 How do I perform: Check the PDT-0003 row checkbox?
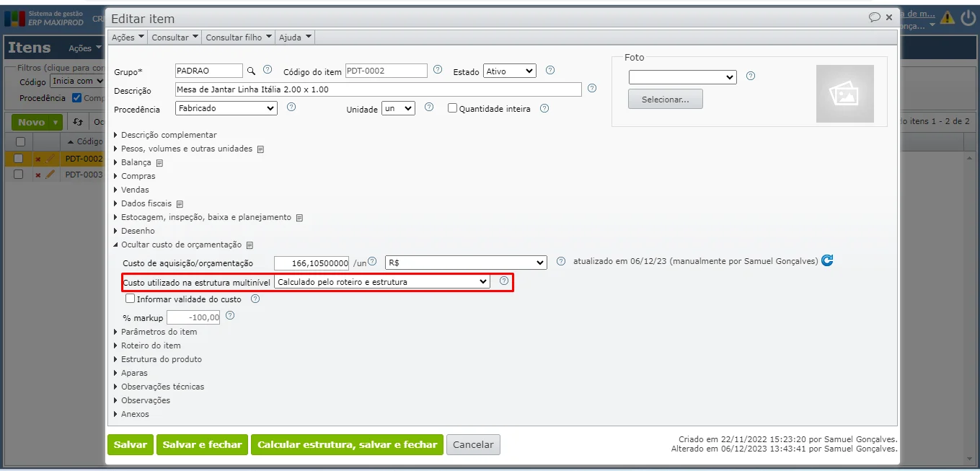pyautogui.click(x=19, y=175)
